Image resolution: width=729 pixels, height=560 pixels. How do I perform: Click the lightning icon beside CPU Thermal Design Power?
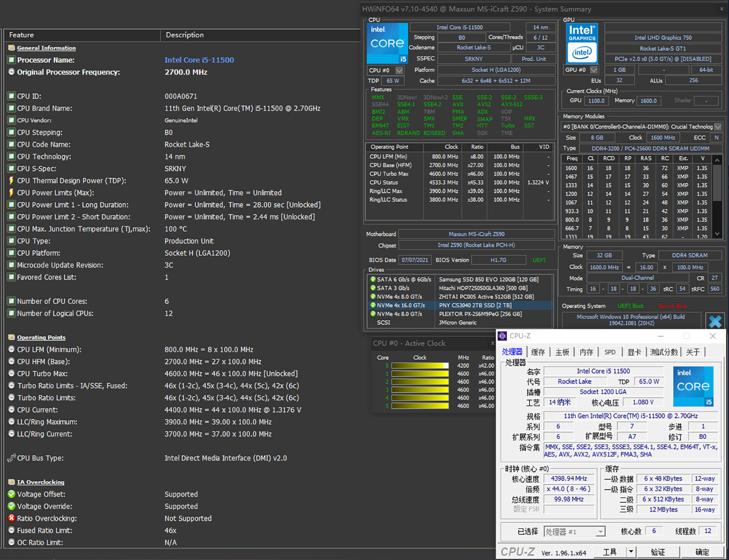(x=12, y=181)
